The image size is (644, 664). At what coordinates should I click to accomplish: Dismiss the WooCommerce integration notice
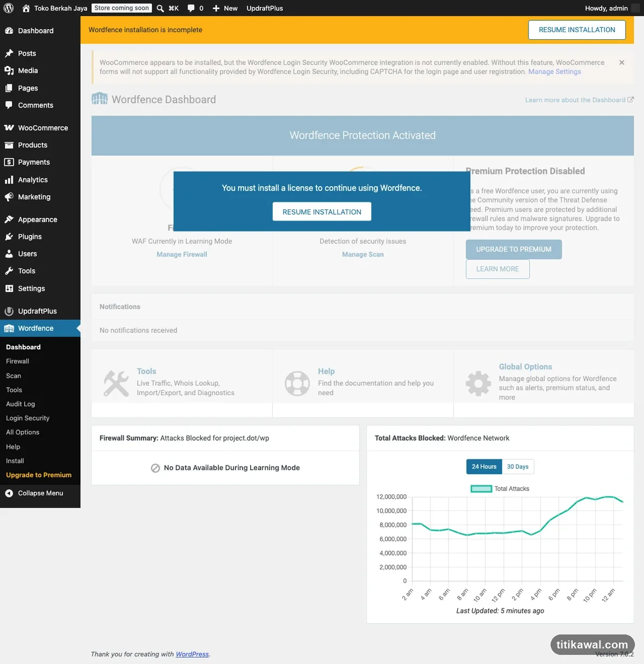621,63
